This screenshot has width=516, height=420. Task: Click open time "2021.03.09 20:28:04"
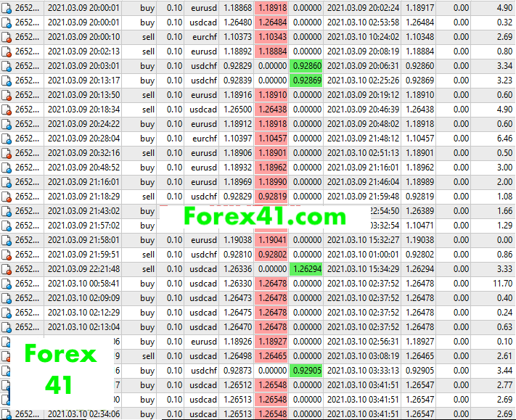[x=84, y=139]
